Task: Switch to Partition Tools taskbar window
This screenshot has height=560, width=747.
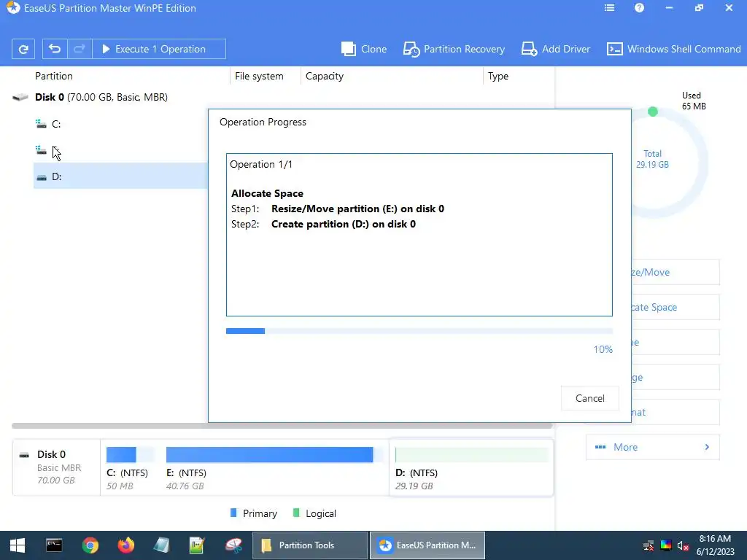Action: point(309,545)
